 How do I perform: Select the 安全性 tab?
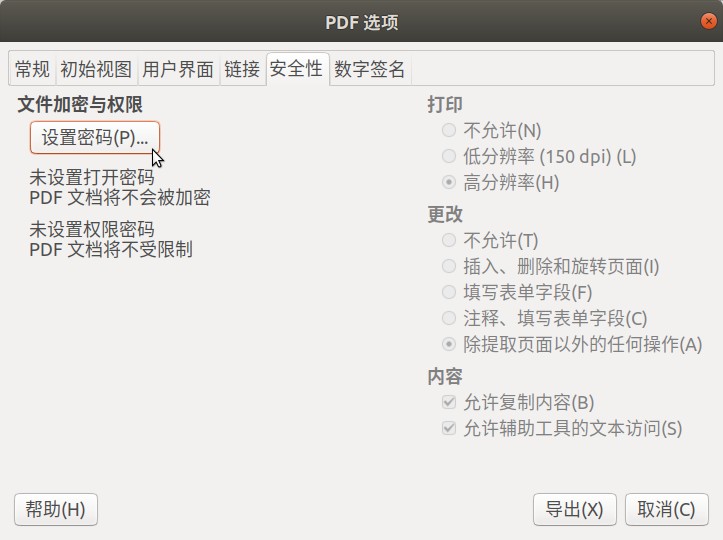(296, 69)
